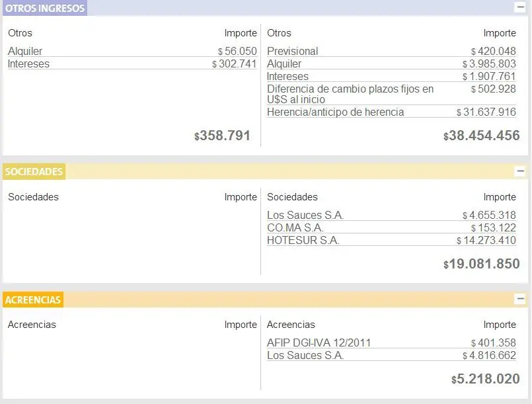
Task: Click the HOTESUR S.A. entry
Action: pyautogui.click(x=391, y=241)
